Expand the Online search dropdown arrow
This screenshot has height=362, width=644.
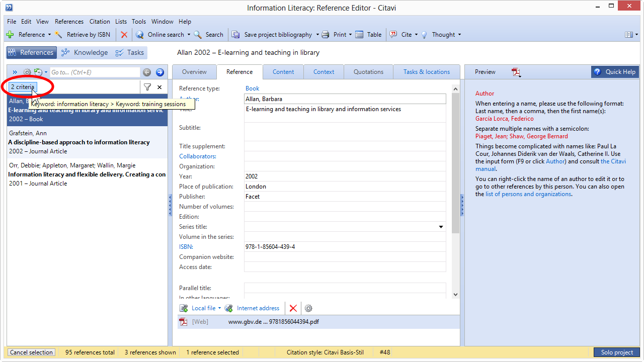point(189,35)
